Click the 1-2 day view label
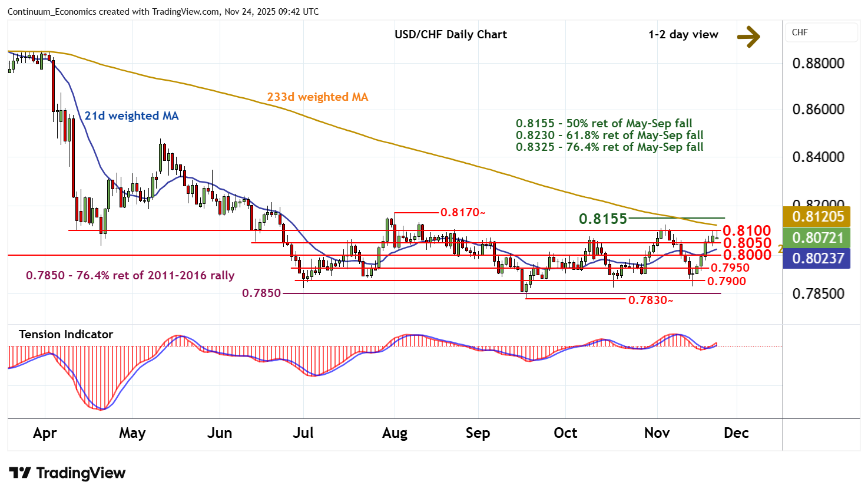Viewport: 868px width, 495px height. (x=683, y=35)
